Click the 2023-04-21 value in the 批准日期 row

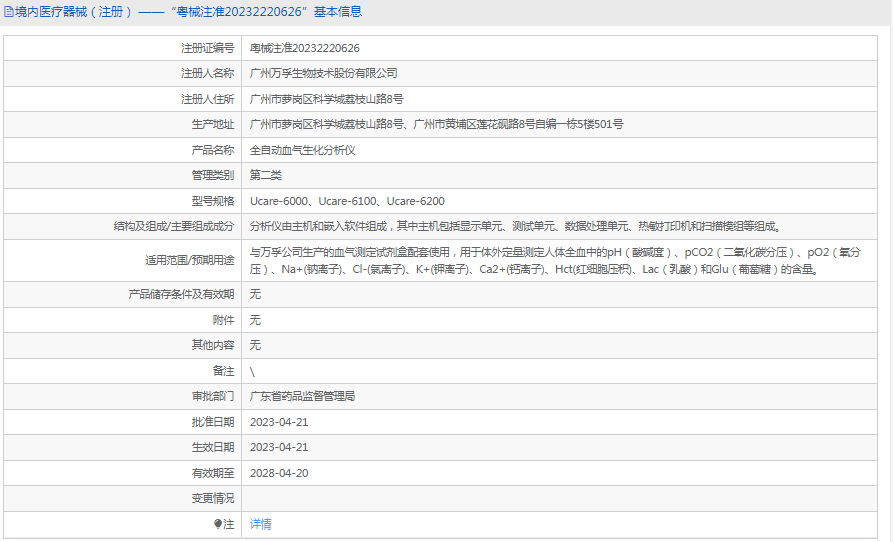279,422
